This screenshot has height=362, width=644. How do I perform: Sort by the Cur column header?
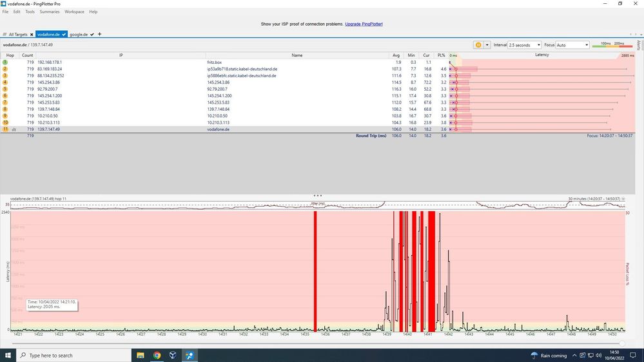tap(426, 55)
